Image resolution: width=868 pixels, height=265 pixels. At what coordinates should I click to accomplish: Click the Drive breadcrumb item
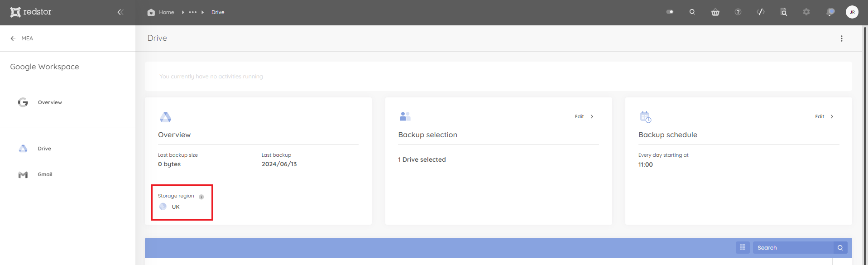pyautogui.click(x=218, y=12)
